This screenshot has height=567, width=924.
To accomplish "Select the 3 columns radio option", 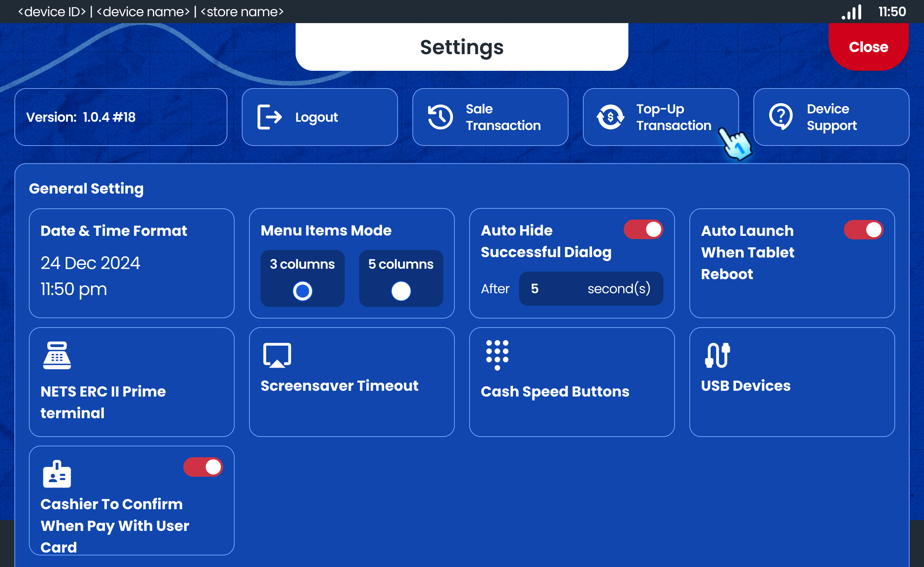I will 302,291.
